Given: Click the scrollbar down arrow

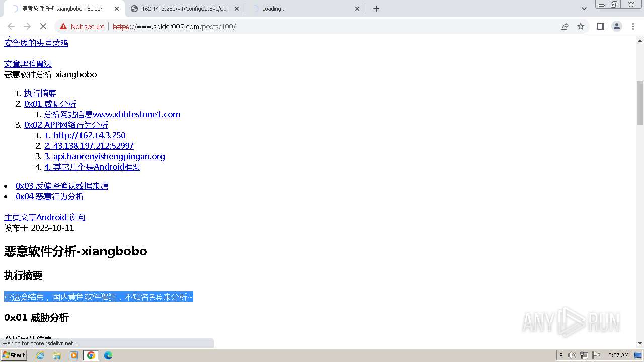Looking at the screenshot, I should pos(640,343).
